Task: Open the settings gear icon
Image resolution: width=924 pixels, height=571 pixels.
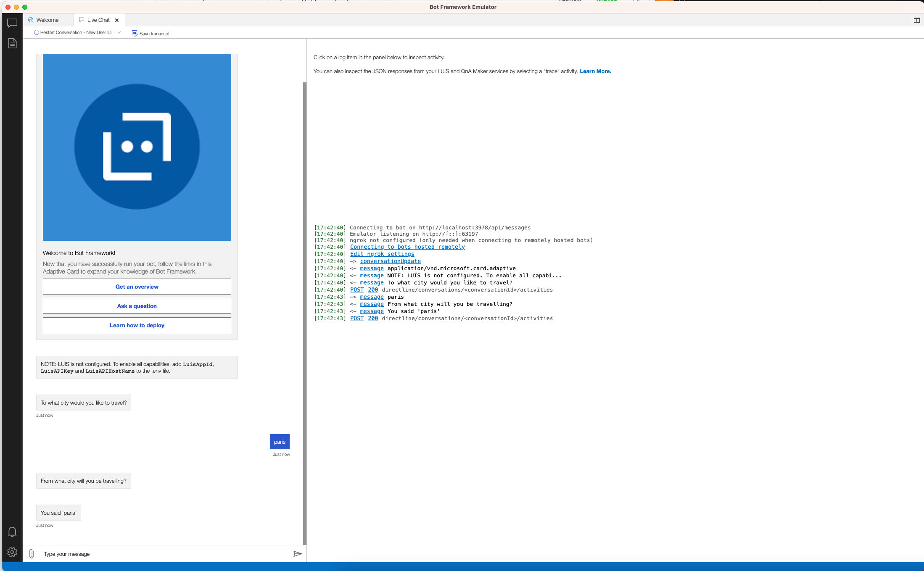Action: coord(12,552)
